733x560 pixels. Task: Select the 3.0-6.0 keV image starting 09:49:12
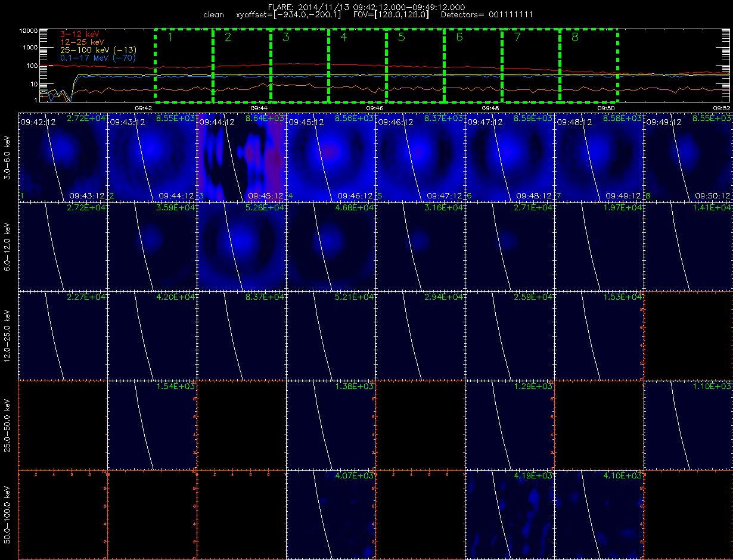tap(688, 157)
